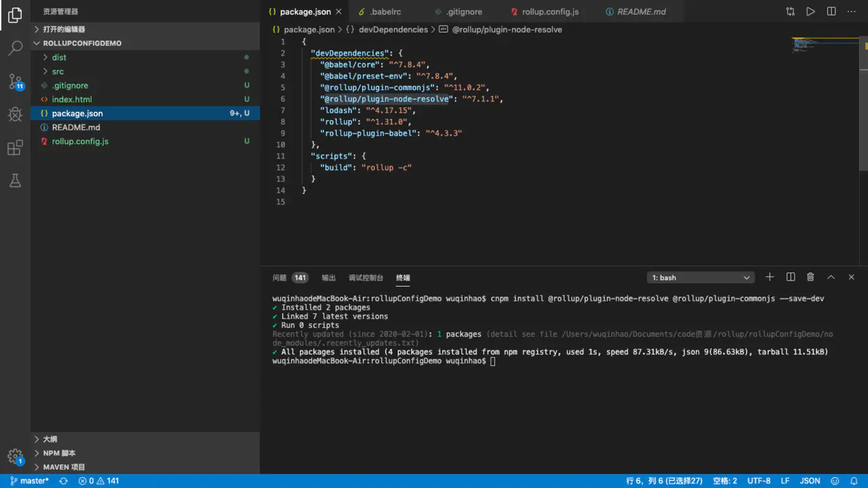Open the Run and Debug view
Image resolution: width=868 pixels, height=488 pixels.
point(15,115)
